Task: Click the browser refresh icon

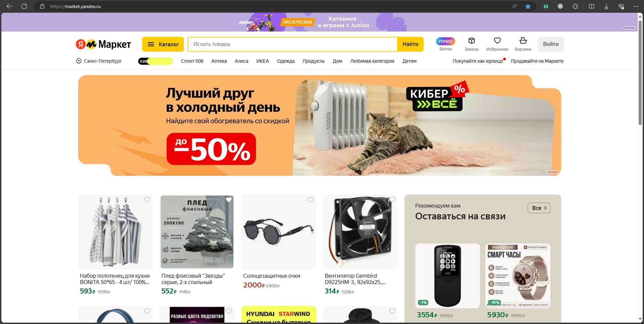Action: 24,6
